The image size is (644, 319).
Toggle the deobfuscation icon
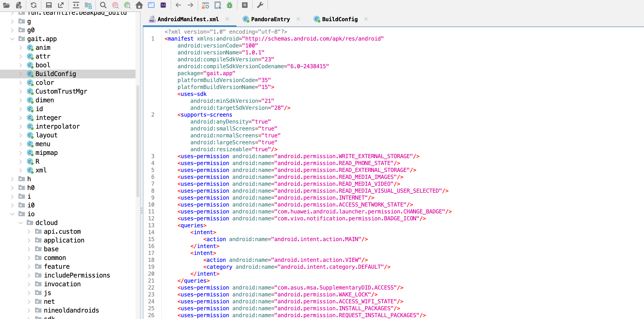click(206, 5)
